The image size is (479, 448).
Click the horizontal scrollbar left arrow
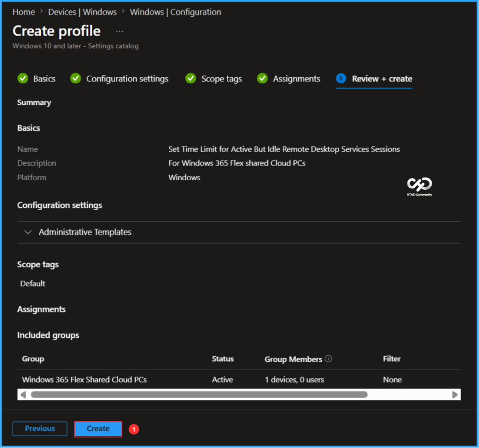pos(23,395)
